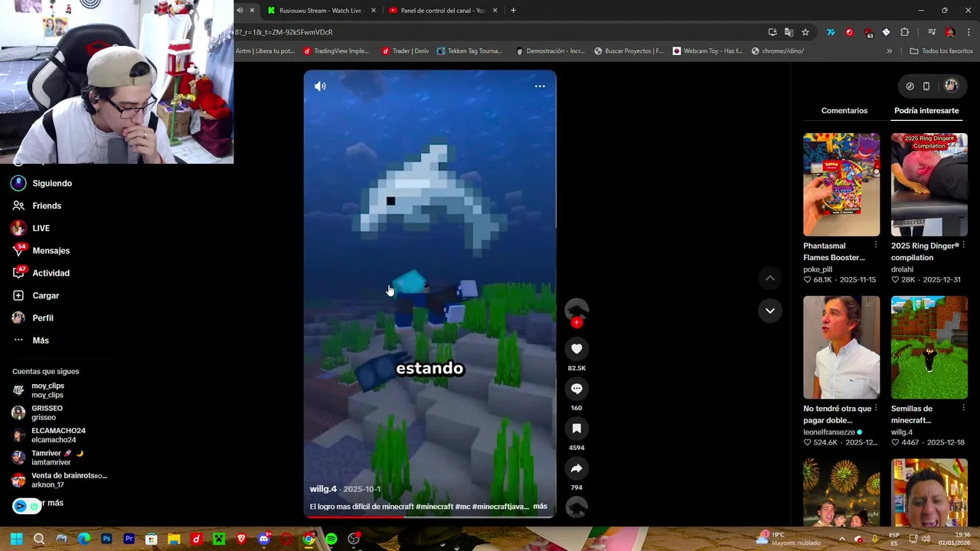The image size is (980, 551).
Task: Open options for 'No tendré otra' card
Action: coord(876,409)
